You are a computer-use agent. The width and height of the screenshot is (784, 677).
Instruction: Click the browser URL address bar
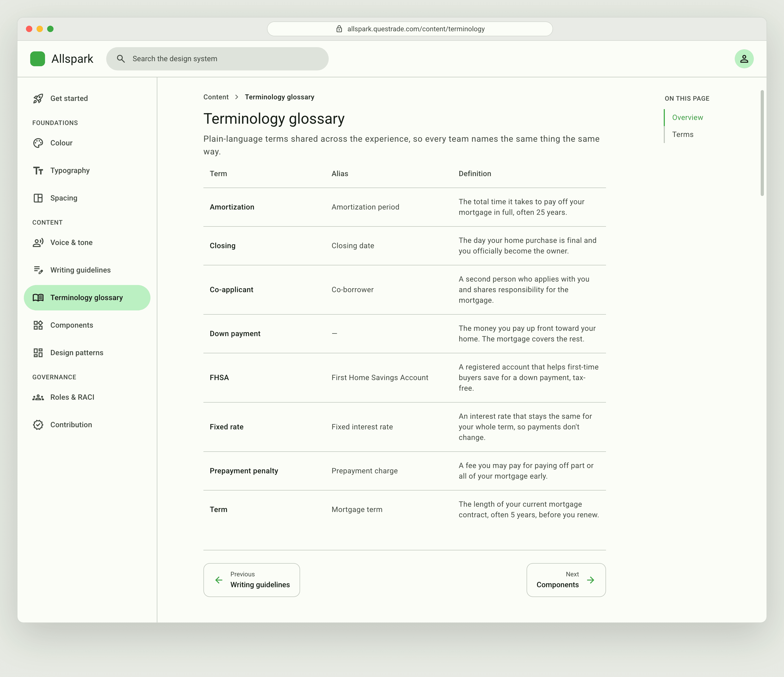[410, 29]
